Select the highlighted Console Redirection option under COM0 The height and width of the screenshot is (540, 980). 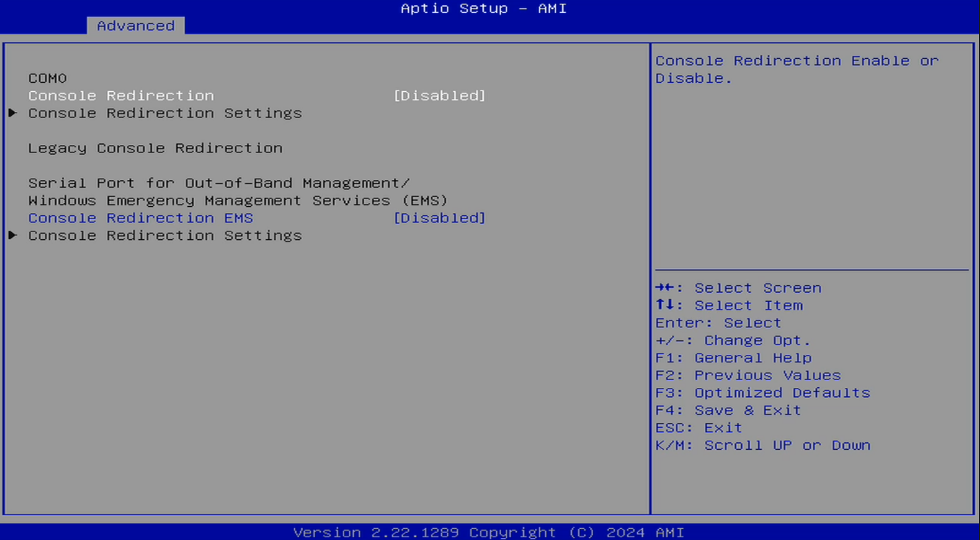121,96
